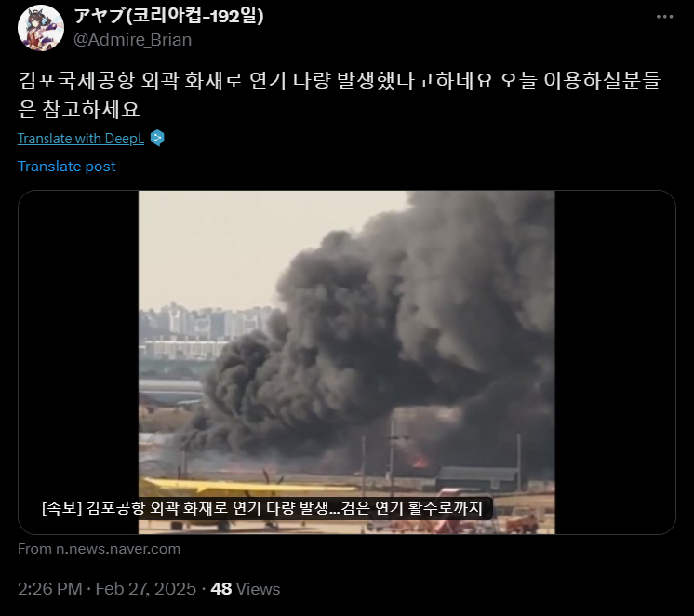Open the Translate with DeepL link
Screen dimensions: 694x616
tap(81, 139)
